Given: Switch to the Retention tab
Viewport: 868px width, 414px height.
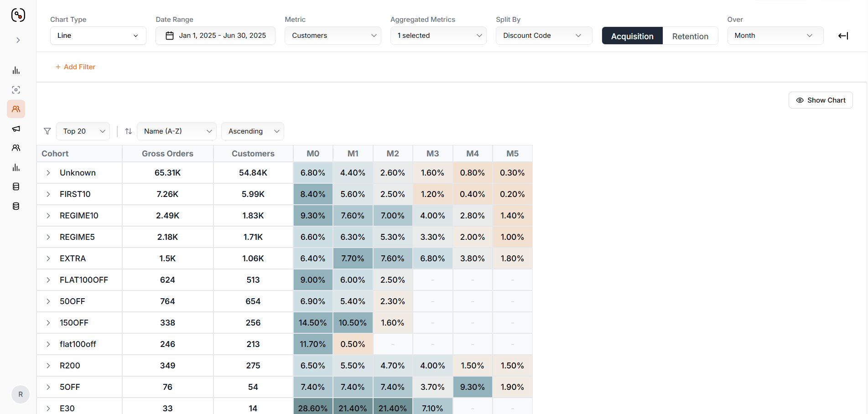Looking at the screenshot, I should click(x=690, y=36).
